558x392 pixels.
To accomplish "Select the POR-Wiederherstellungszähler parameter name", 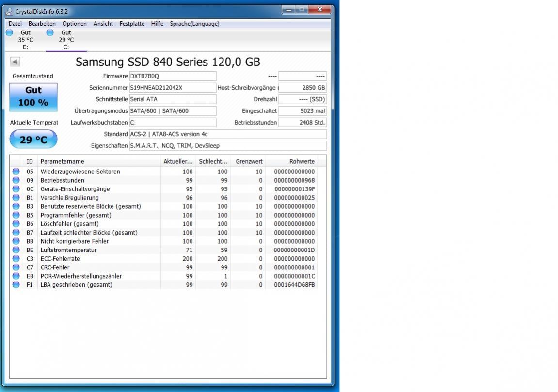I will pos(81,276).
